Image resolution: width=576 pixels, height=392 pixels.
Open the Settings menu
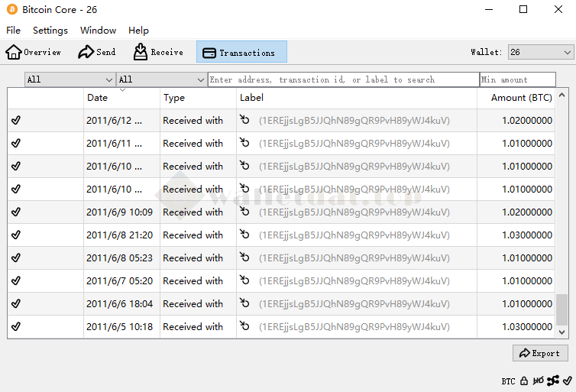tap(50, 31)
